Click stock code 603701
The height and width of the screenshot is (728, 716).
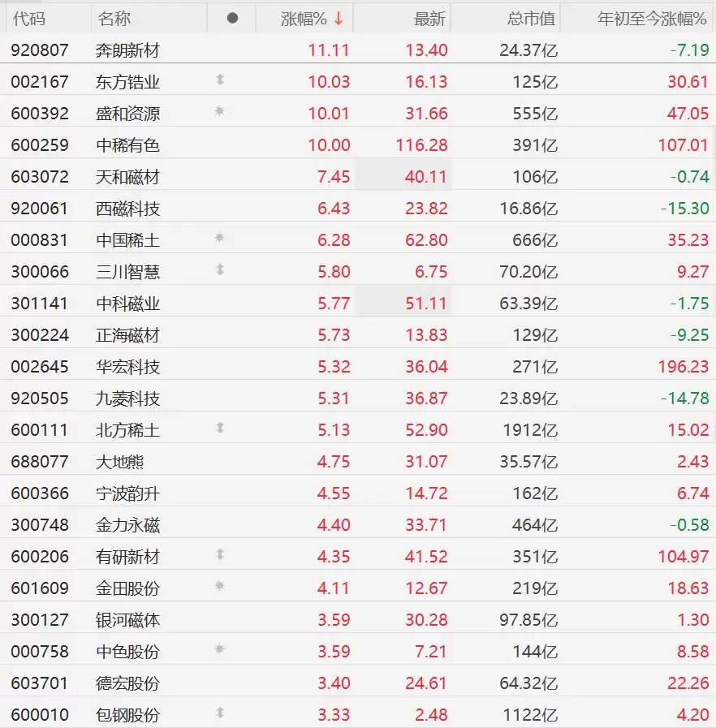40,683
